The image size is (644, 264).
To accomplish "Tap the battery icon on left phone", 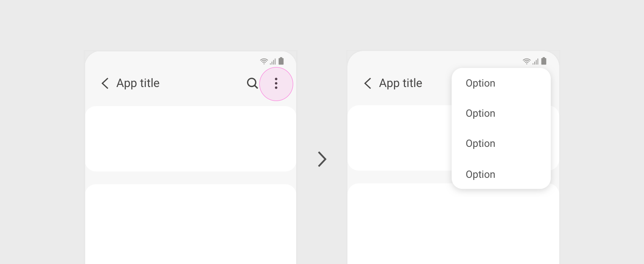I will (x=281, y=61).
